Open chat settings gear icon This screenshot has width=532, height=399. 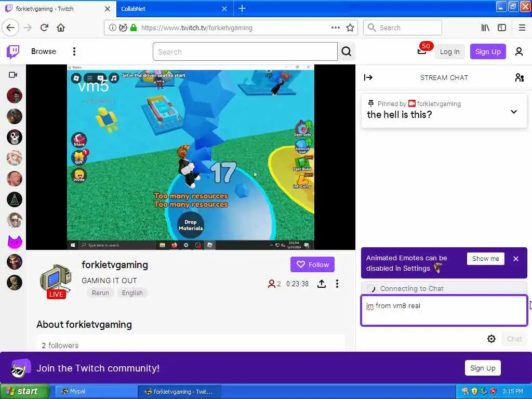[x=491, y=339]
